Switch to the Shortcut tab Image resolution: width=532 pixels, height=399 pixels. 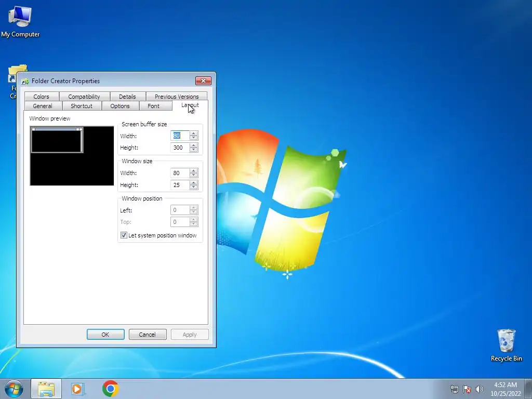click(x=82, y=106)
